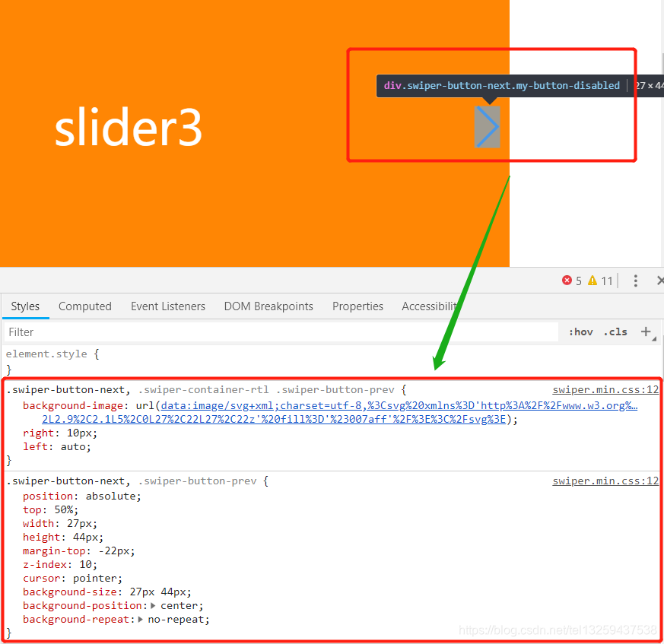Open the Properties tab
Viewport: 664px width, 644px height.
coord(357,306)
